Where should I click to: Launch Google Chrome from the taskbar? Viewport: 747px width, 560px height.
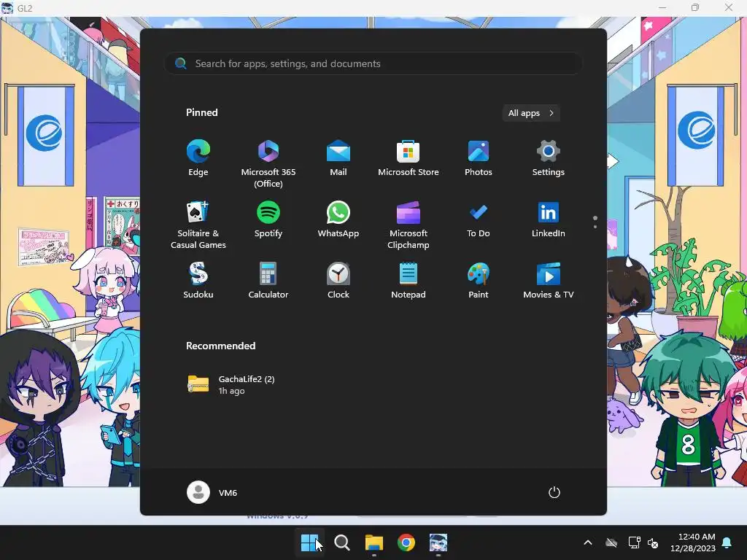coord(406,542)
